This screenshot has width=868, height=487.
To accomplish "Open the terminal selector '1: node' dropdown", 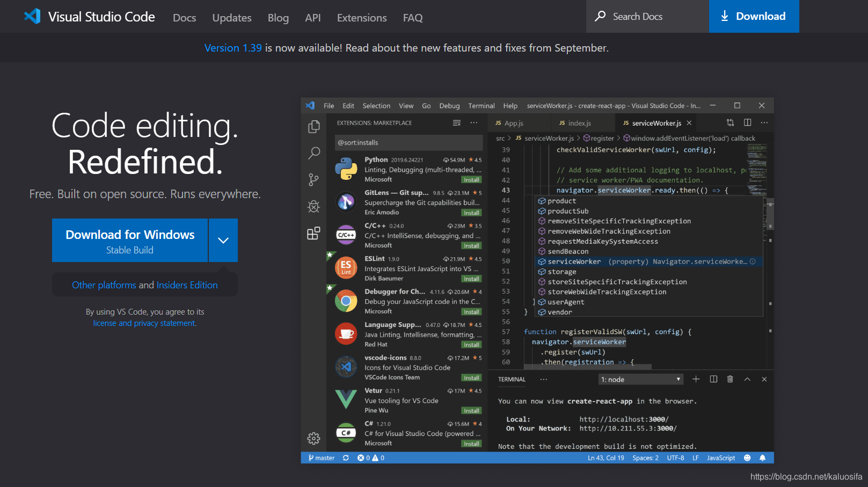I will [x=640, y=380].
